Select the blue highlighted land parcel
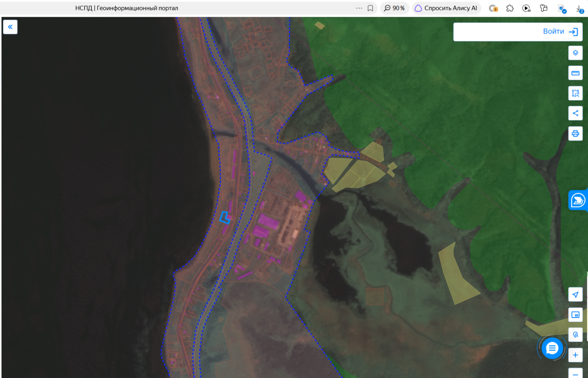This screenshot has width=588, height=378. [x=225, y=218]
